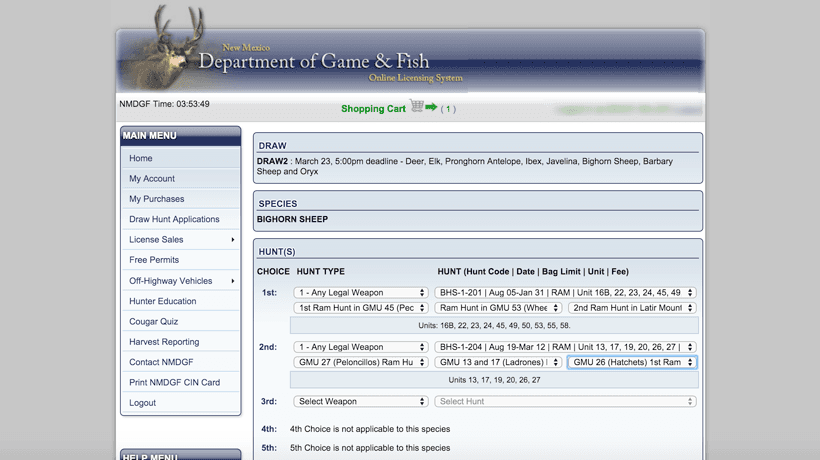Click the green arrow beside the cart

[431, 108]
